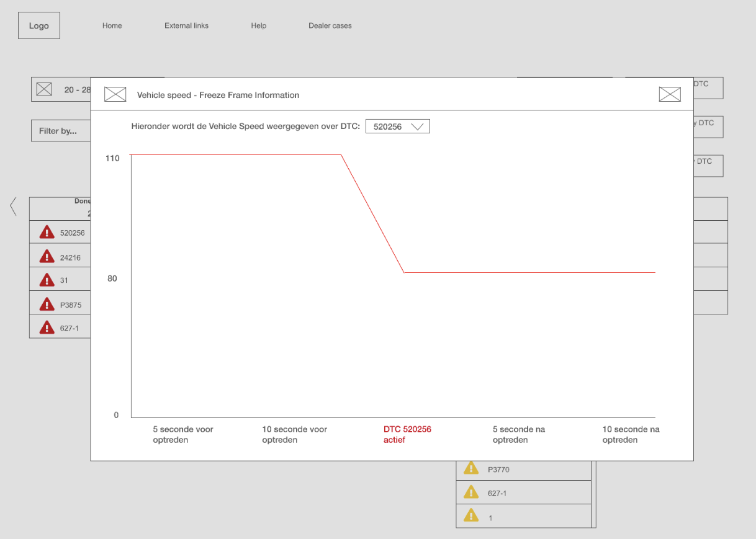Click the left chevron arrow beside table
This screenshot has height=539, width=756.
click(x=13, y=207)
